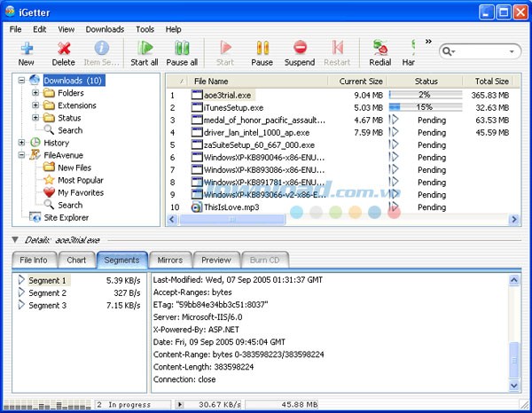Collapse the Details panel triangle
Image resolution: width=532 pixels, height=413 pixels.
click(15, 239)
